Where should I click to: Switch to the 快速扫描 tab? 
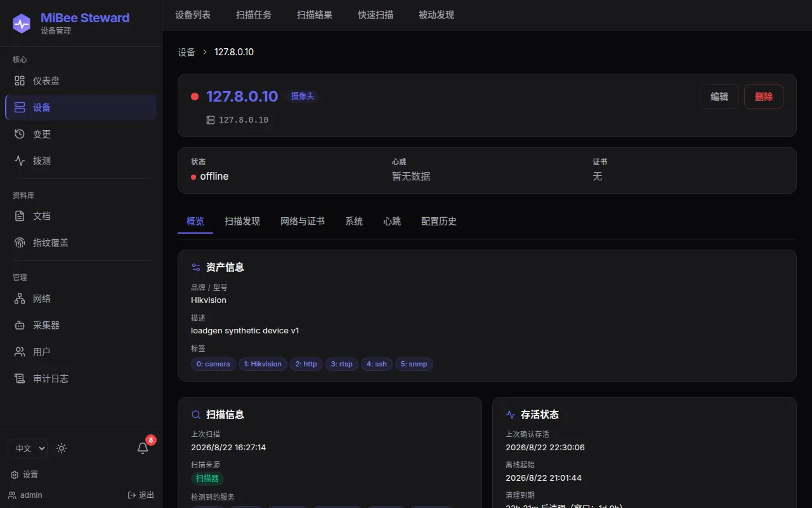[x=376, y=15]
